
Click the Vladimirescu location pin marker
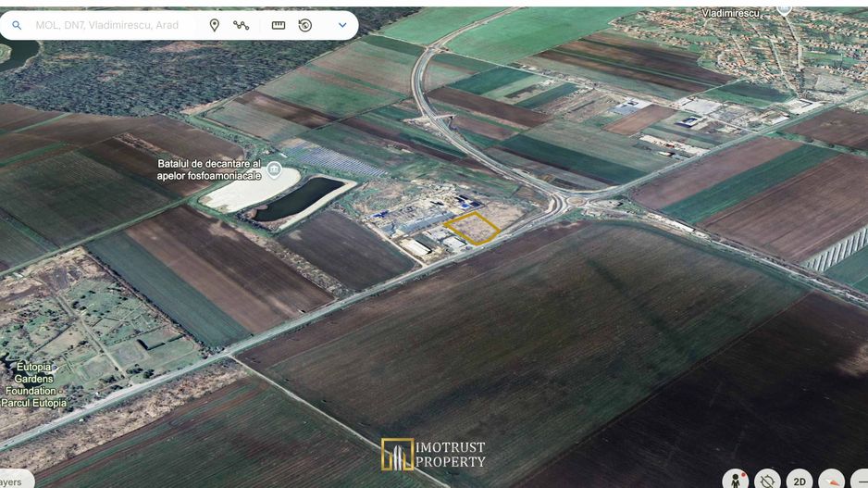[x=784, y=9]
